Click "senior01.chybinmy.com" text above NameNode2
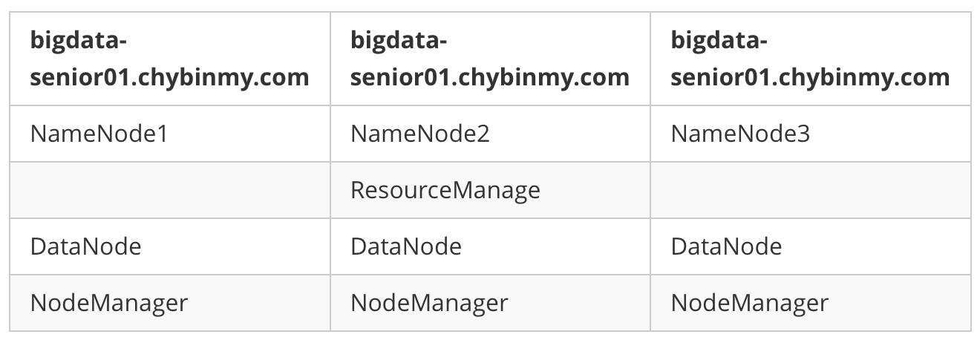Screen dimensions: 980x340 489,77
